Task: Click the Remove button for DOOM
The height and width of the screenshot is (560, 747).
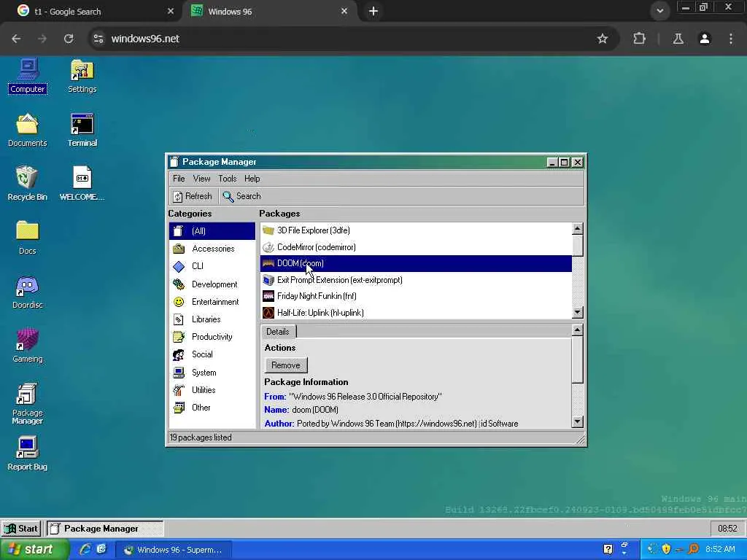Action: tap(286, 365)
